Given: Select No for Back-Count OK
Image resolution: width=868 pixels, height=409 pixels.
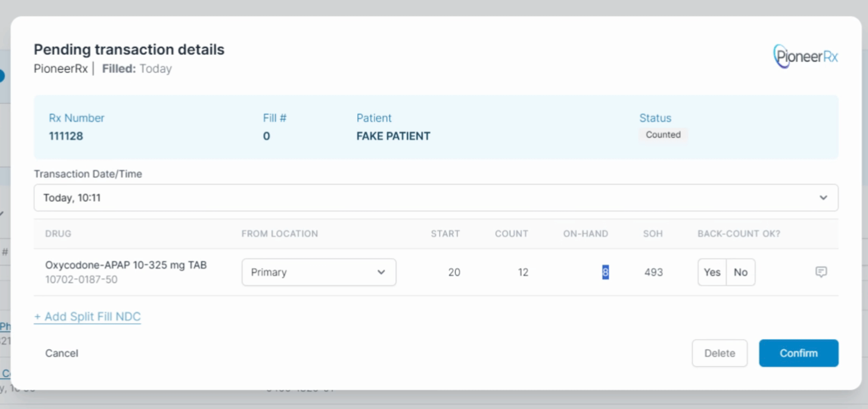Looking at the screenshot, I should click(740, 272).
